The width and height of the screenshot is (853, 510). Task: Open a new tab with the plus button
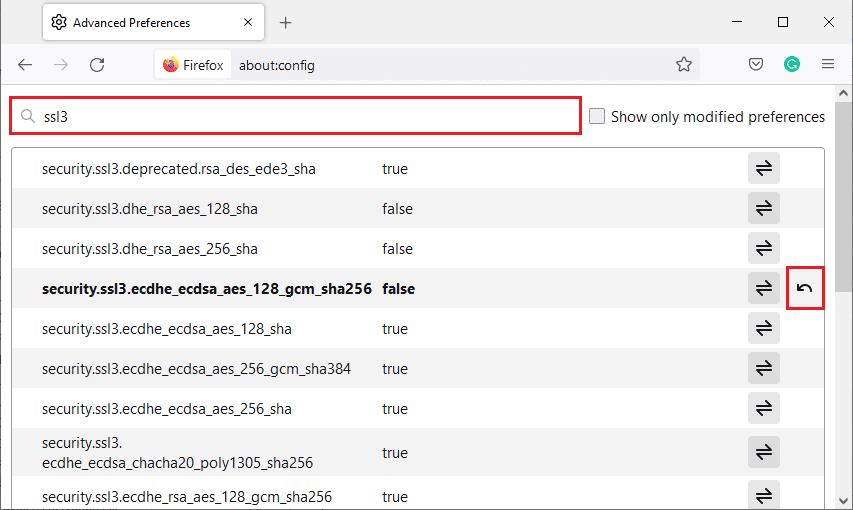tap(286, 23)
